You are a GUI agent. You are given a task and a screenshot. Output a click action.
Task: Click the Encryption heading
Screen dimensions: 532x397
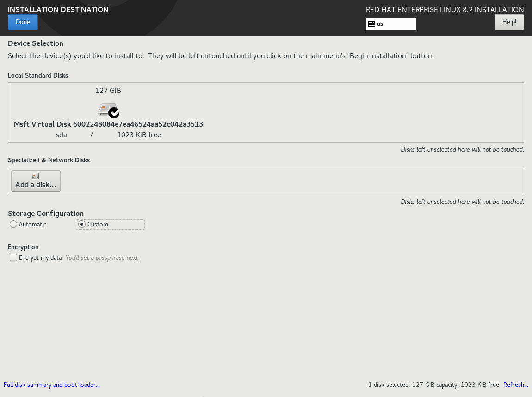click(24, 247)
